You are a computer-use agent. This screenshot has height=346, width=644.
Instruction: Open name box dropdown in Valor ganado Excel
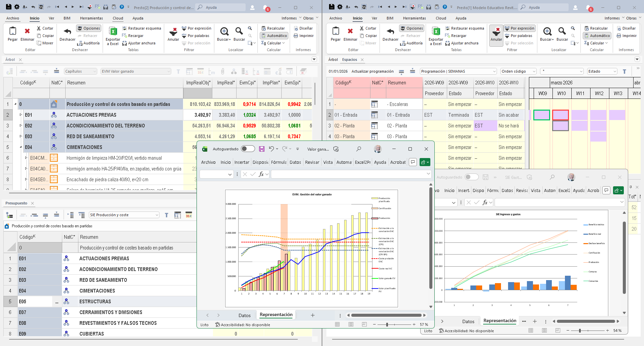[230, 174]
